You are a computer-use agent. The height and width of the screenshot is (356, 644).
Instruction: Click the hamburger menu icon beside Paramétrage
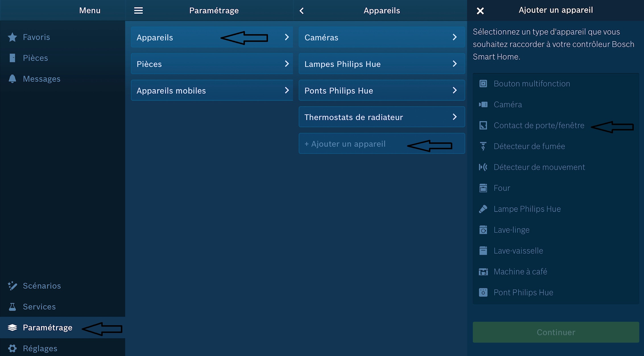point(139,11)
